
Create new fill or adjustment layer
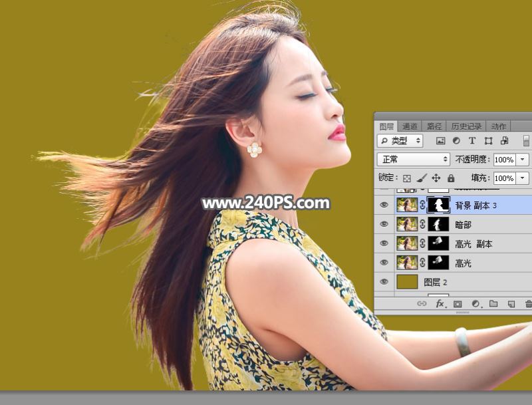pyautogui.click(x=475, y=304)
